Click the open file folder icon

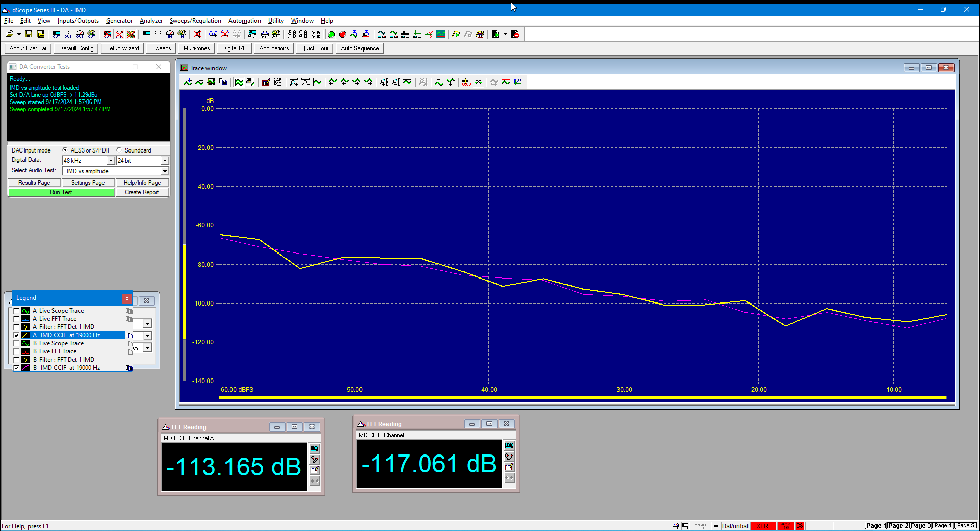coord(9,34)
